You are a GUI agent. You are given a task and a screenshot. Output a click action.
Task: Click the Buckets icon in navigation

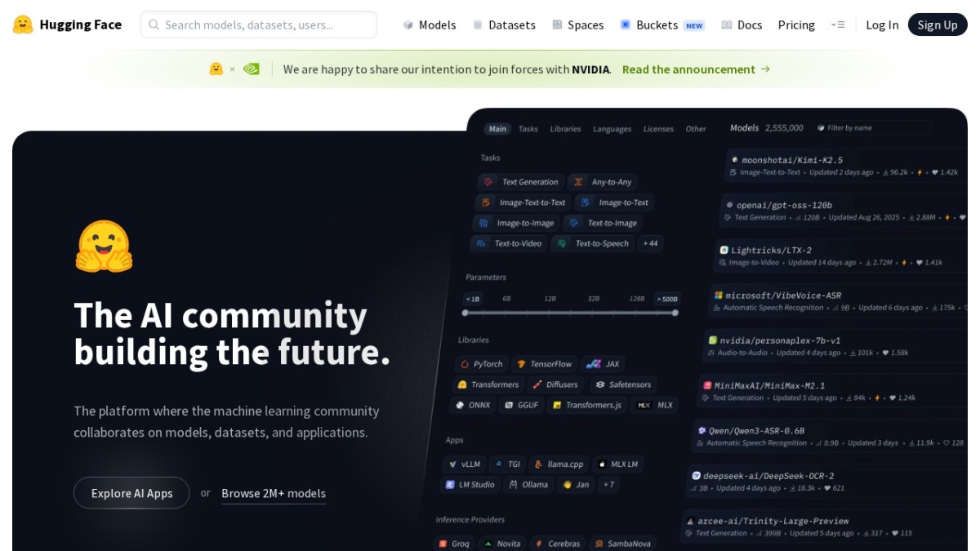click(626, 24)
